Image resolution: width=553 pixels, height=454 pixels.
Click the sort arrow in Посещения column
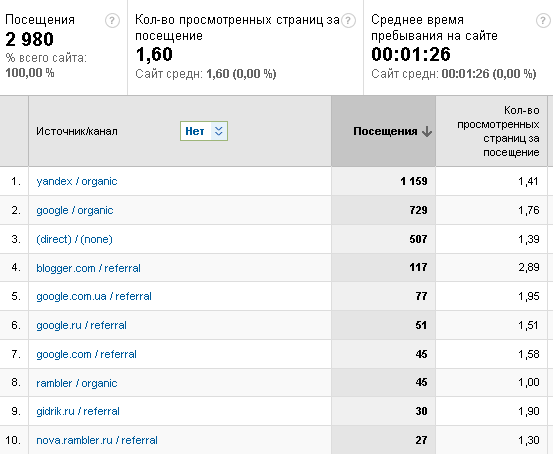coord(427,131)
